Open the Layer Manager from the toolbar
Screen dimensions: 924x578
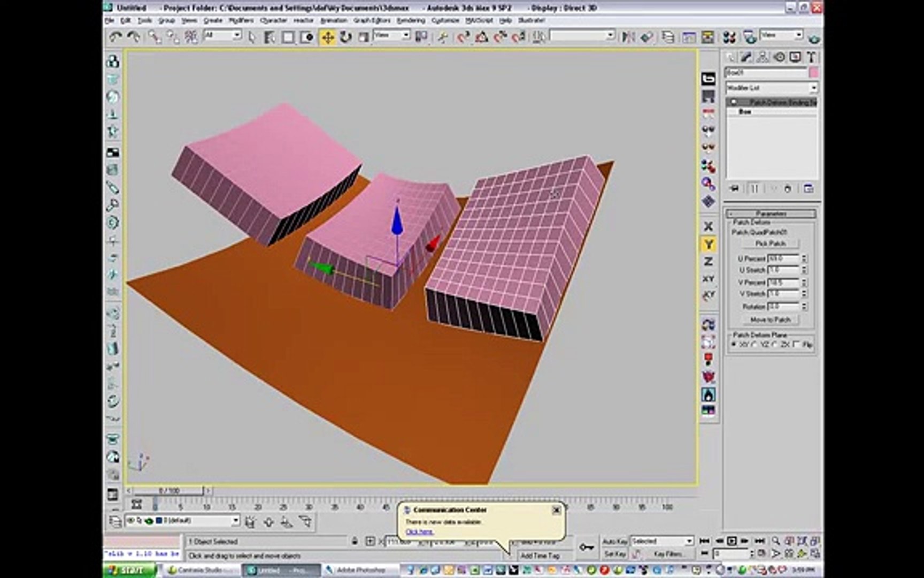tap(668, 37)
